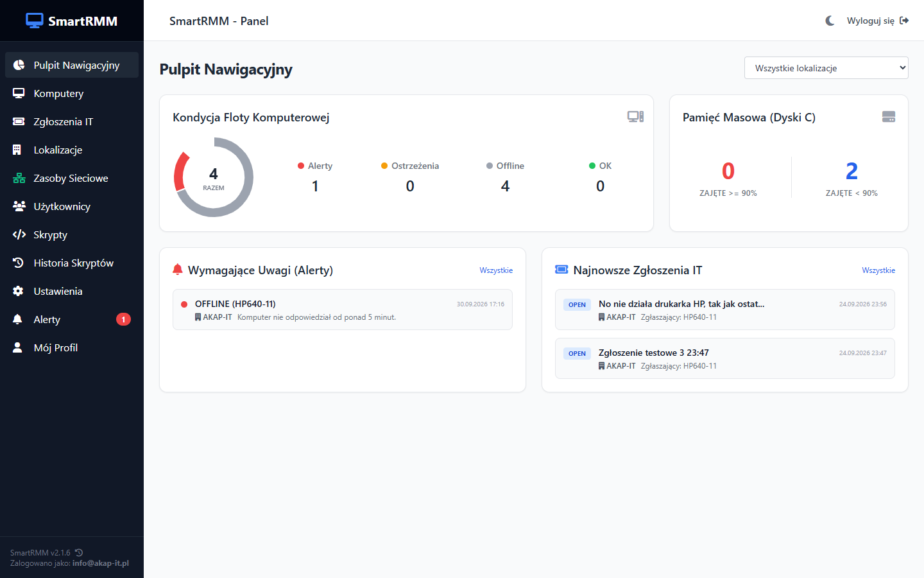Click the red status dot on the OFFLINE alert
The width and height of the screenshot is (924, 578).
184,304
